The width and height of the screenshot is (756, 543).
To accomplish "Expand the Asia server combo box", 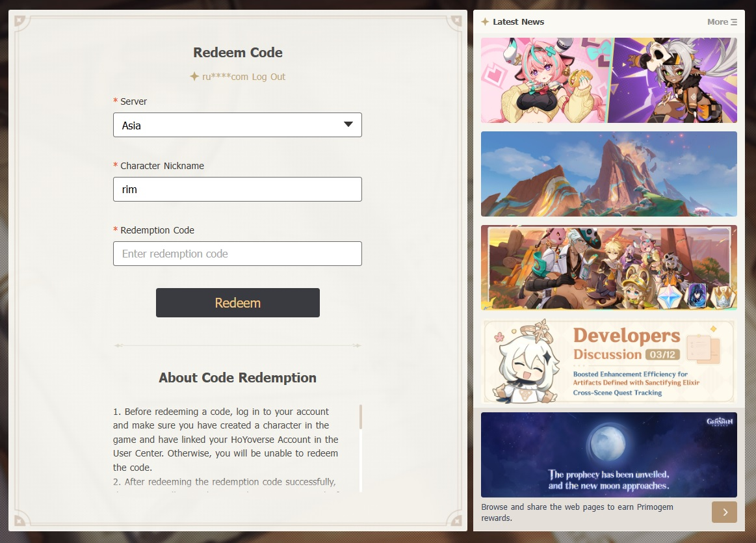I will (237, 125).
